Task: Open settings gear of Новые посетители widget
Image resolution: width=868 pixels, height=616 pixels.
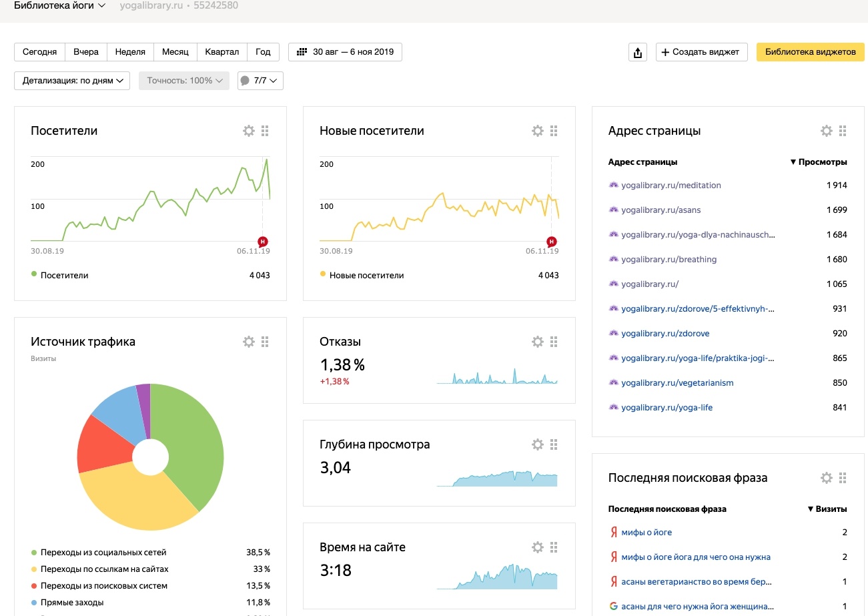Action: 538,131
